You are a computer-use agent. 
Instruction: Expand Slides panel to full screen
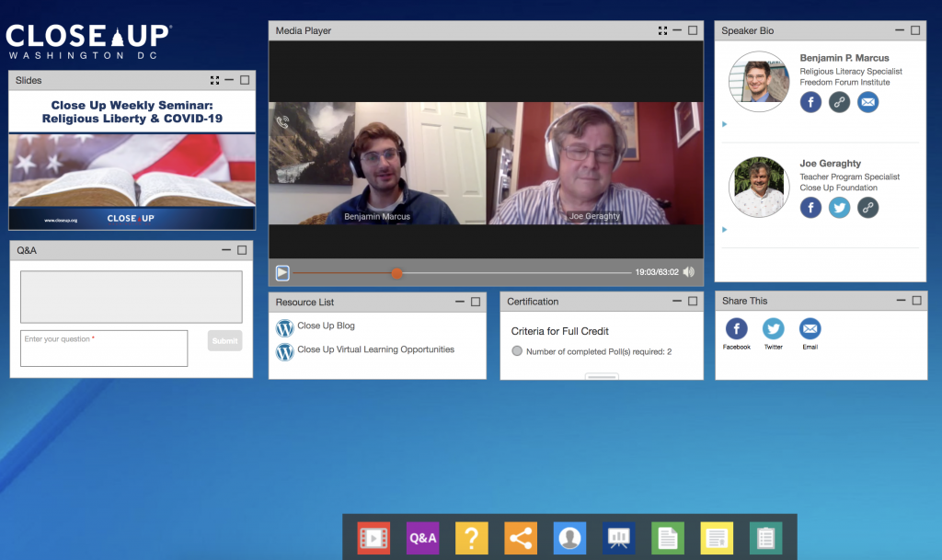click(x=214, y=80)
